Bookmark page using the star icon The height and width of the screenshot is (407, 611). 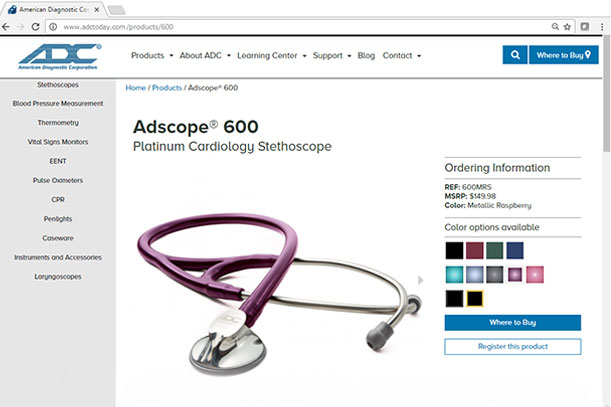coord(567,27)
